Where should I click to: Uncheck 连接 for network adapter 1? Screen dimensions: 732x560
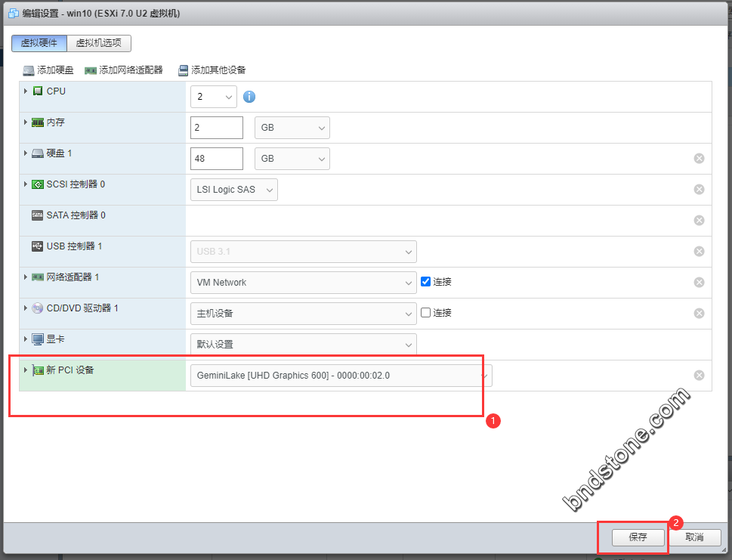coord(425,282)
